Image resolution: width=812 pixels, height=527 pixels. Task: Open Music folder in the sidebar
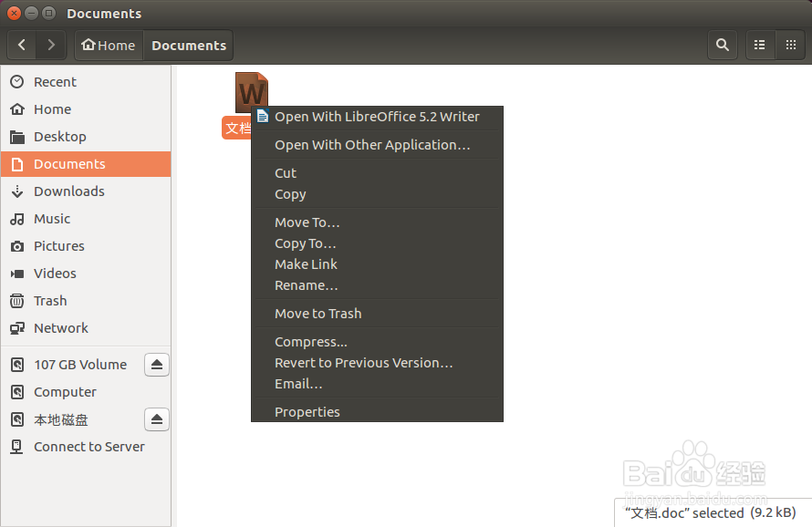pos(86,219)
